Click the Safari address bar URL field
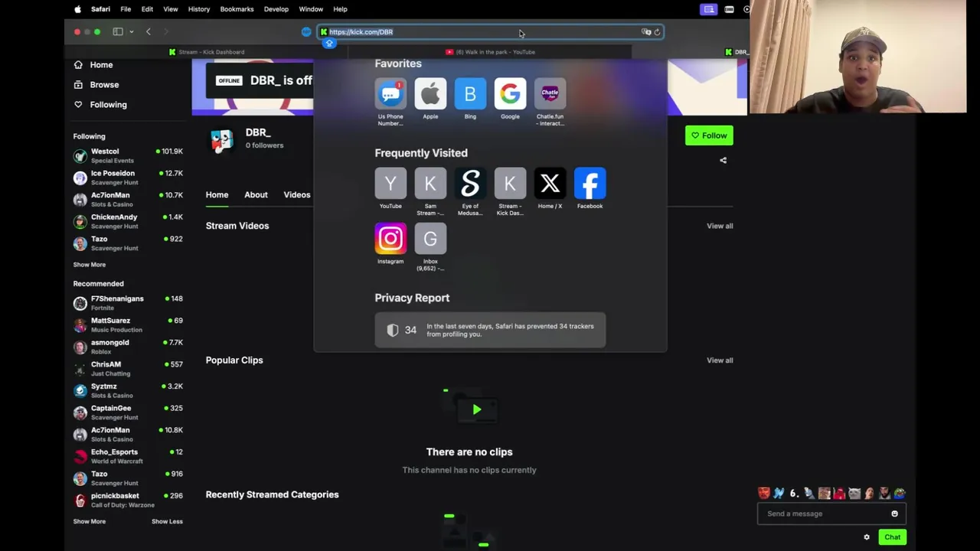The height and width of the screenshot is (551, 980). (490, 32)
